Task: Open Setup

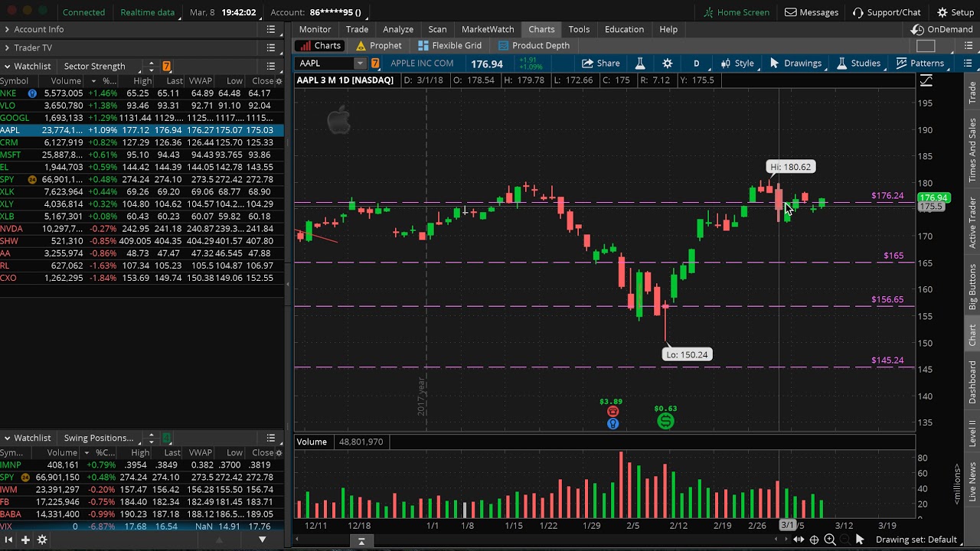Action: pyautogui.click(x=955, y=12)
